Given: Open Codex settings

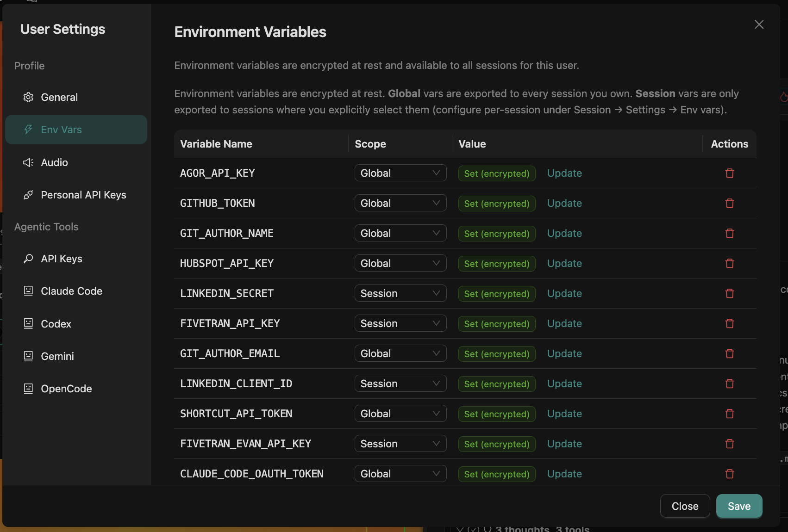Looking at the screenshot, I should (76, 324).
